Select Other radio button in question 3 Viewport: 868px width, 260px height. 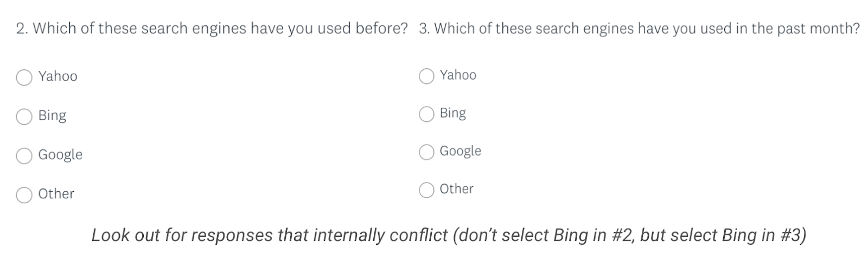point(427,190)
